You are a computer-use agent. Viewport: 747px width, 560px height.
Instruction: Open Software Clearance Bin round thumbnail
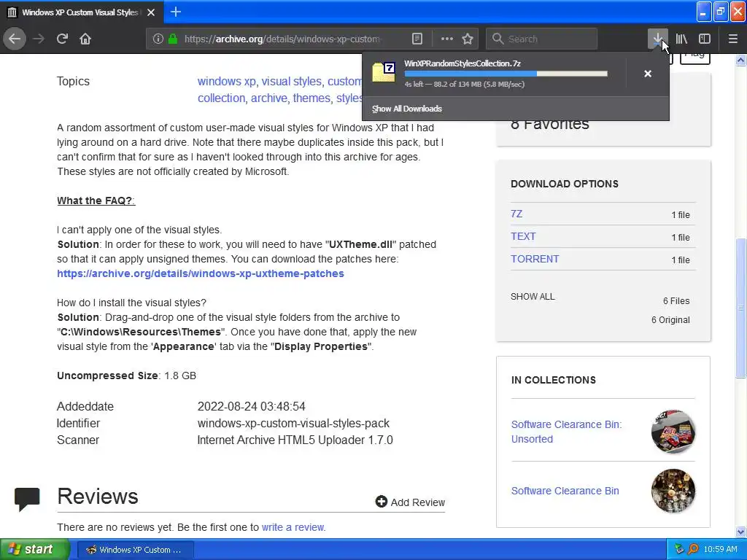coord(673,491)
